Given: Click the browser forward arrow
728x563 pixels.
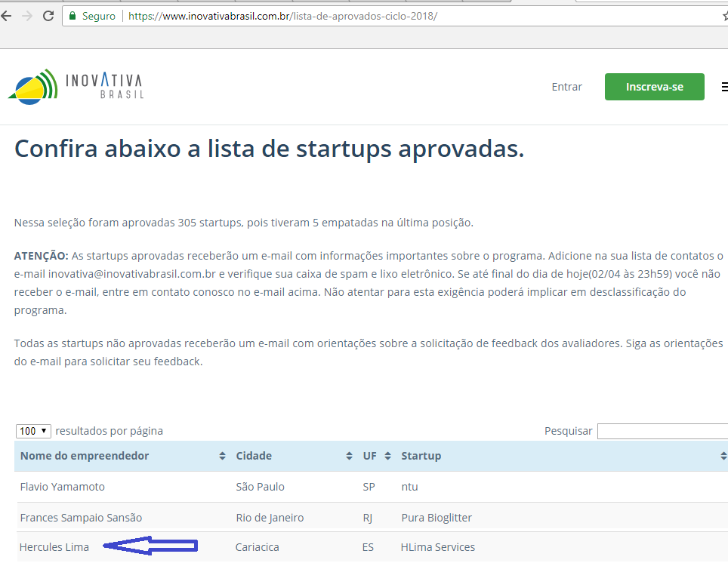Looking at the screenshot, I should tap(27, 16).
